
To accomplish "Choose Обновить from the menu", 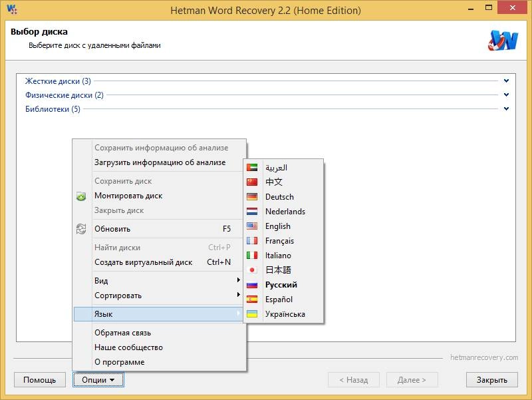I will point(158,229).
